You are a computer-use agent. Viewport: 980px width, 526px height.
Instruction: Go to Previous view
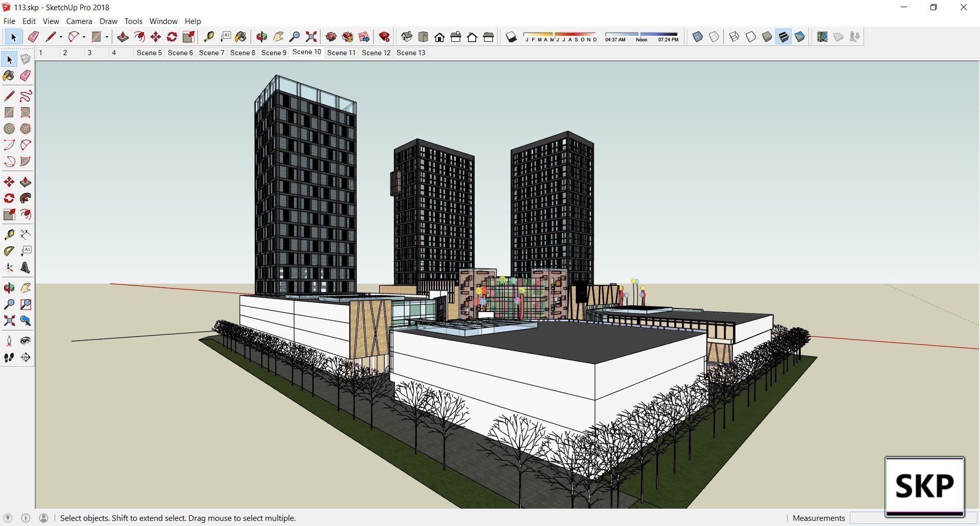[x=26, y=321]
